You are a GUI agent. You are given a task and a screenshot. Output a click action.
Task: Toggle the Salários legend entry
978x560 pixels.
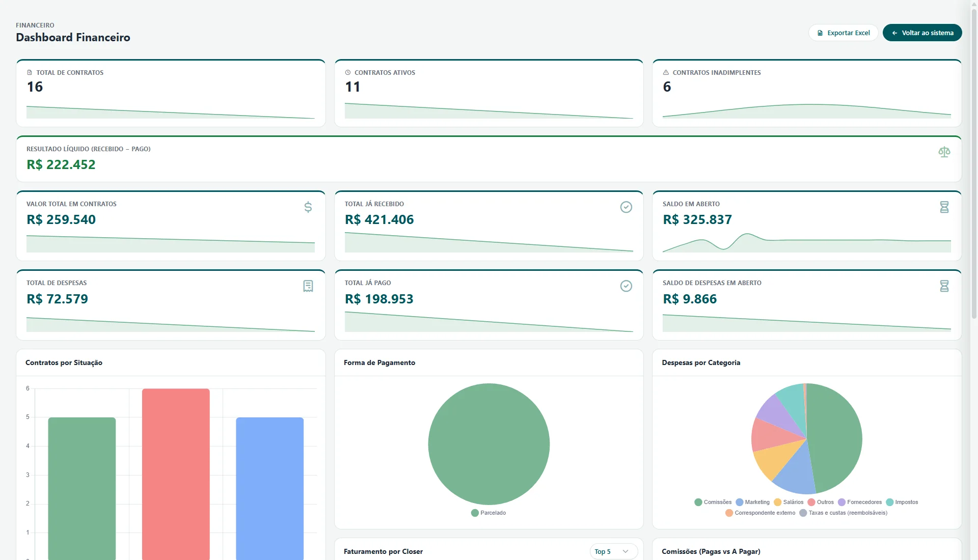789,502
